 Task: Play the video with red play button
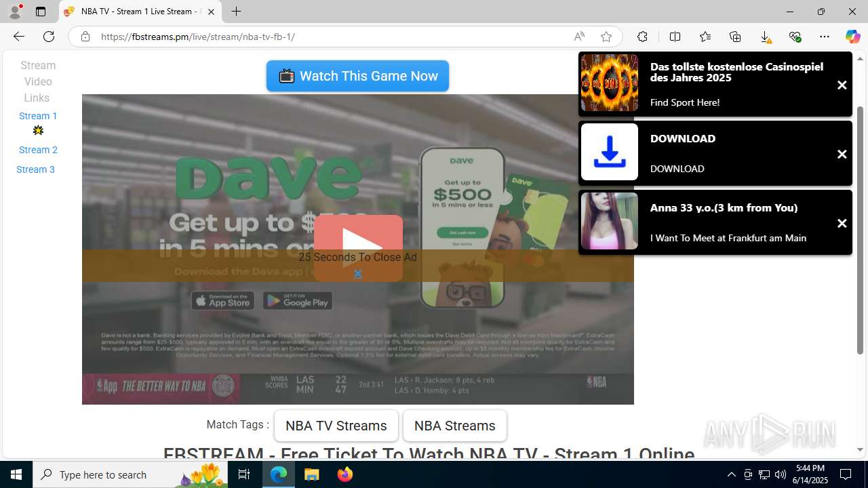click(x=358, y=247)
